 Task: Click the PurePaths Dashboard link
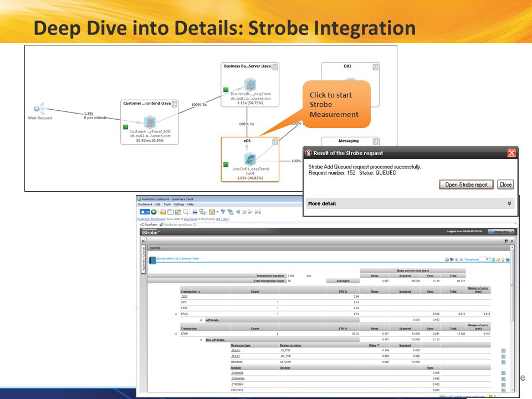pos(151,219)
